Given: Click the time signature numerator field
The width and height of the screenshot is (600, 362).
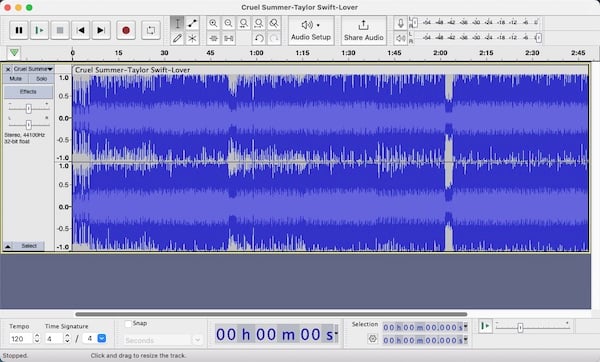Looking at the screenshot, I should pyautogui.click(x=54, y=339).
